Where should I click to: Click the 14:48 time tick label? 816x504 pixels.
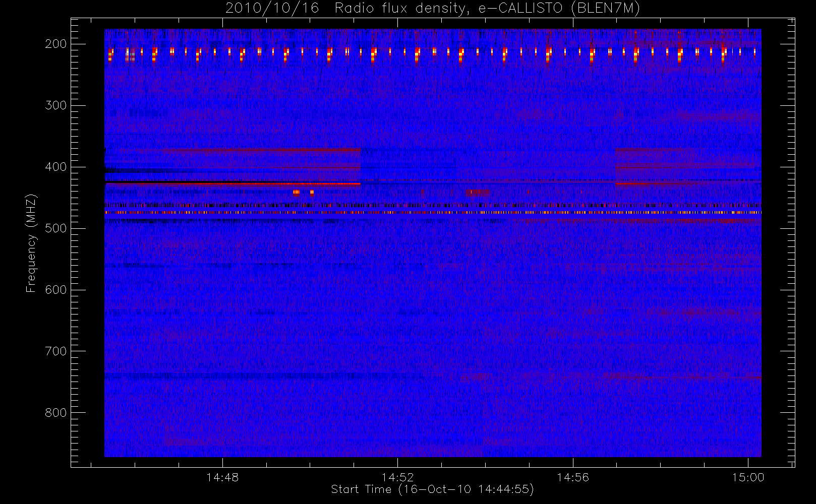222,477
